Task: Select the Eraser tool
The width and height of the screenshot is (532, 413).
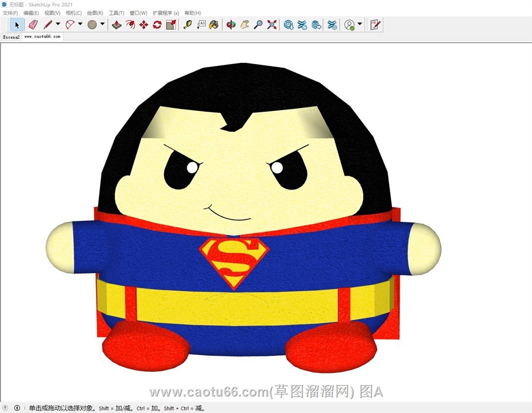Action: (x=33, y=25)
